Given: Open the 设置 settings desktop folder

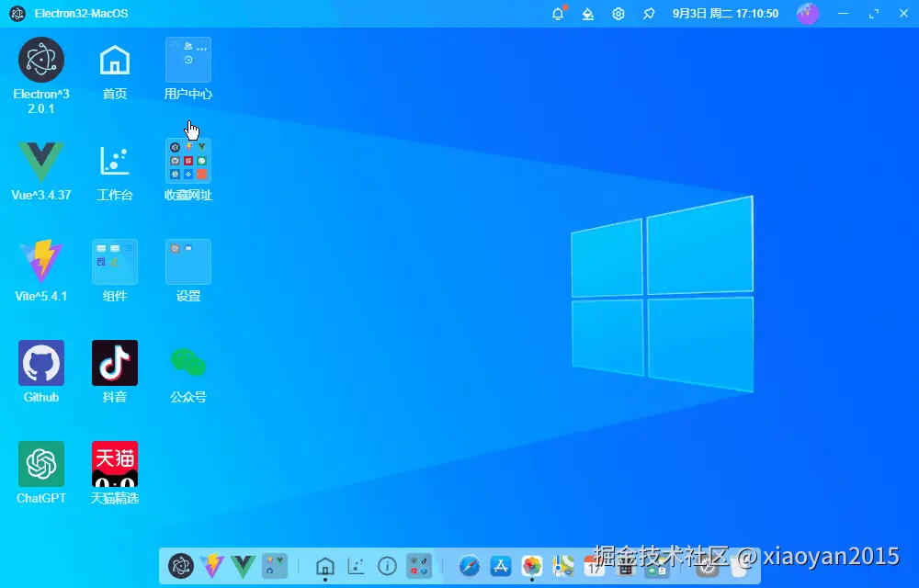Looking at the screenshot, I should pos(188,262).
